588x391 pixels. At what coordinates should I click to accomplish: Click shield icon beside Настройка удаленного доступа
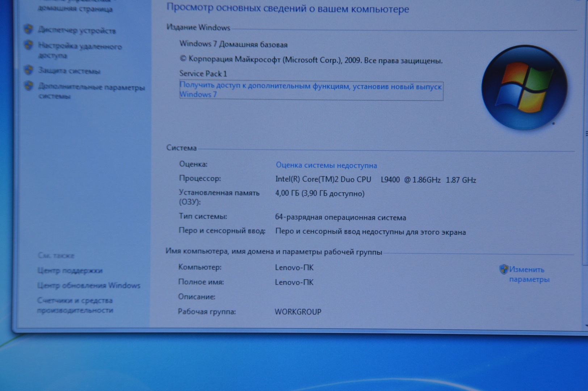coord(28,46)
